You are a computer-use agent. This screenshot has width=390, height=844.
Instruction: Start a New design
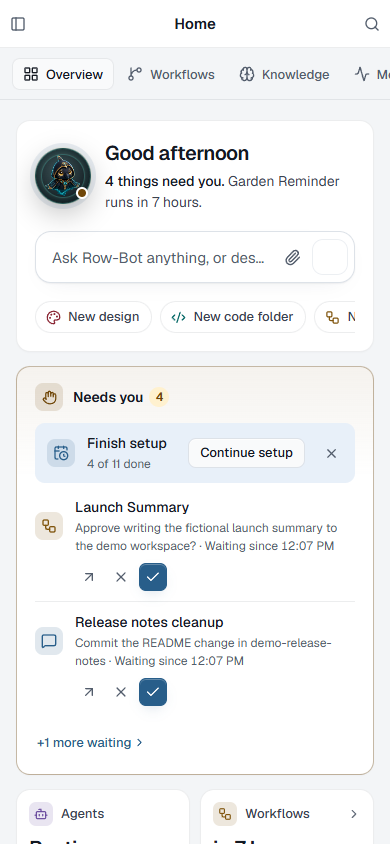94,317
